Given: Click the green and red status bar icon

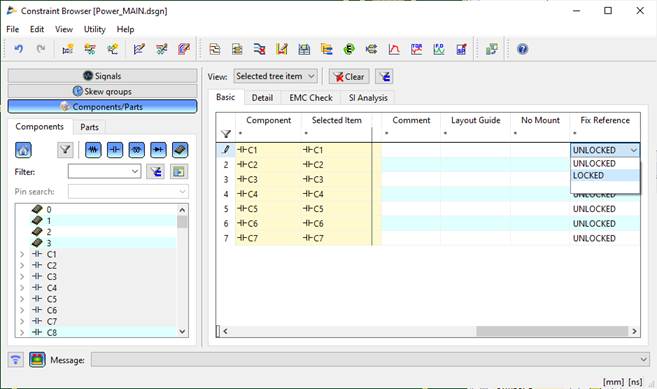Looking at the screenshot, I should (37, 360).
